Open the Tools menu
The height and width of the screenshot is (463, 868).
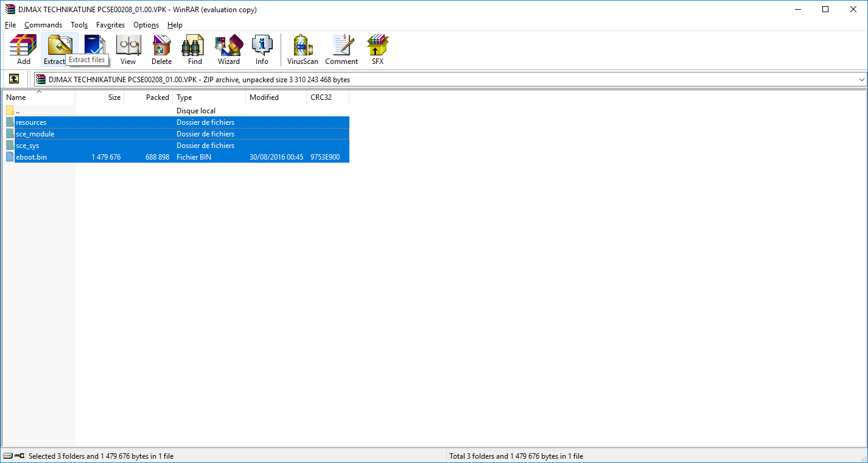tap(79, 25)
